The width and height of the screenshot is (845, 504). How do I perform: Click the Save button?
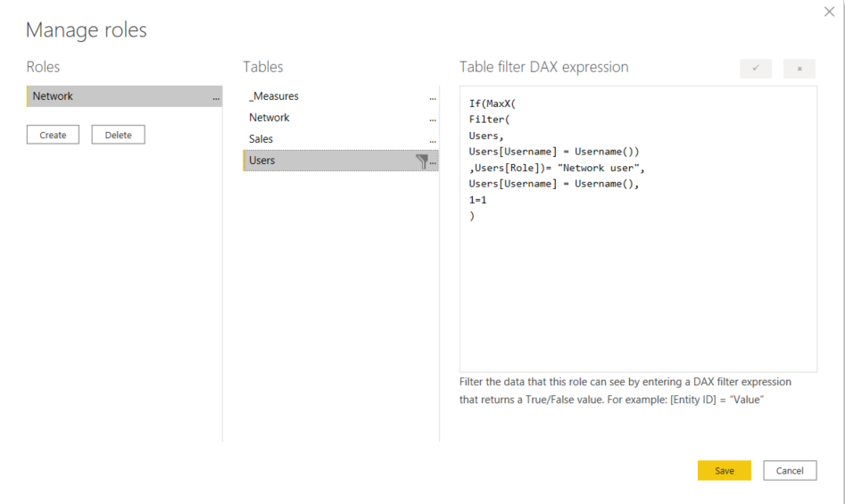click(x=725, y=471)
